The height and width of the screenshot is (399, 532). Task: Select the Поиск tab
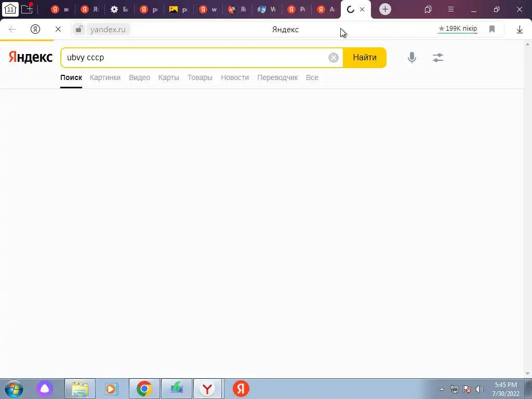tap(71, 77)
